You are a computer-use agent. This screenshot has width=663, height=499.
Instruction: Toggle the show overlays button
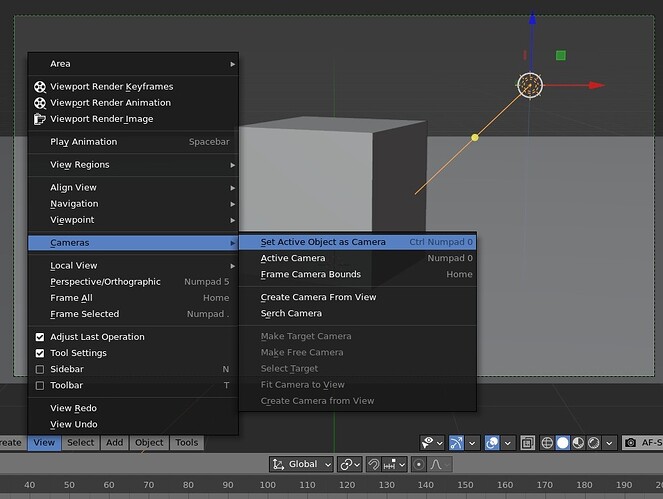492,443
